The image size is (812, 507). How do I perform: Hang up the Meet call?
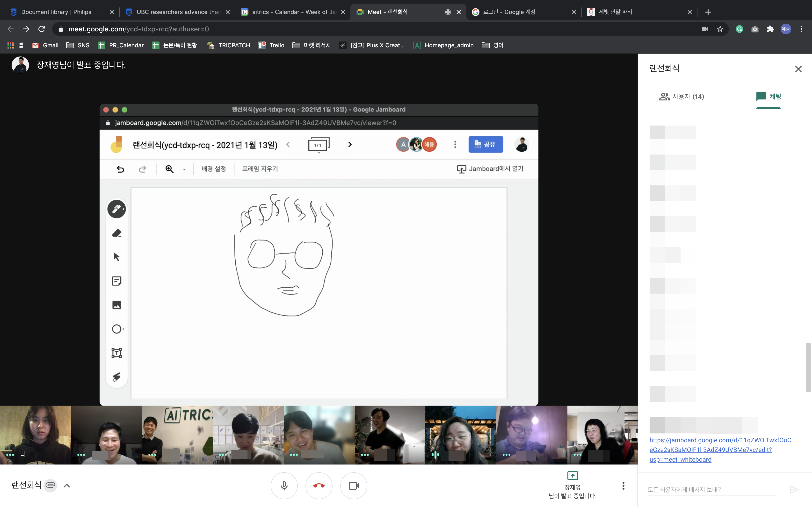(x=319, y=486)
